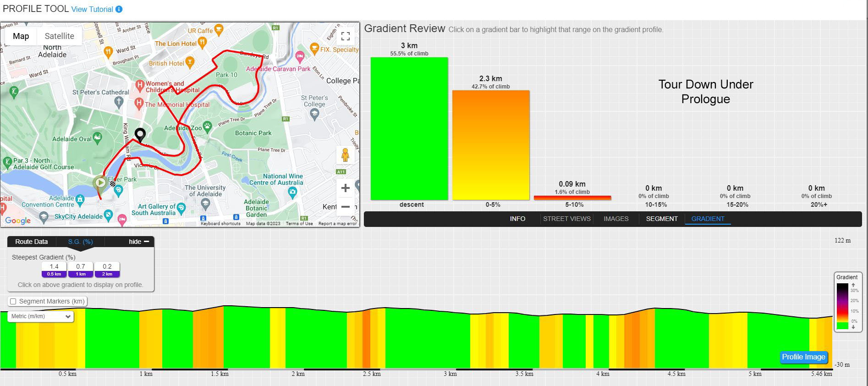
Task: Open the Metric (m/km) dropdown
Action: pyautogui.click(x=40, y=316)
